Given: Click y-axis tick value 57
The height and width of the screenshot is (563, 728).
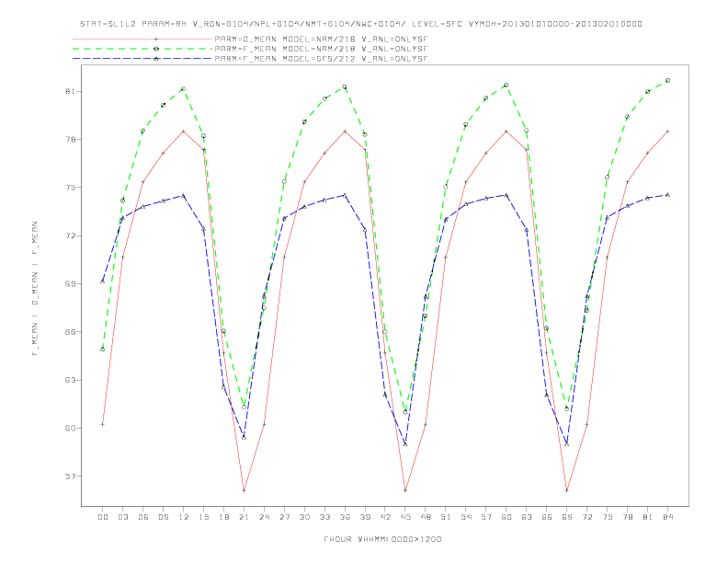Looking at the screenshot, I should point(70,477).
